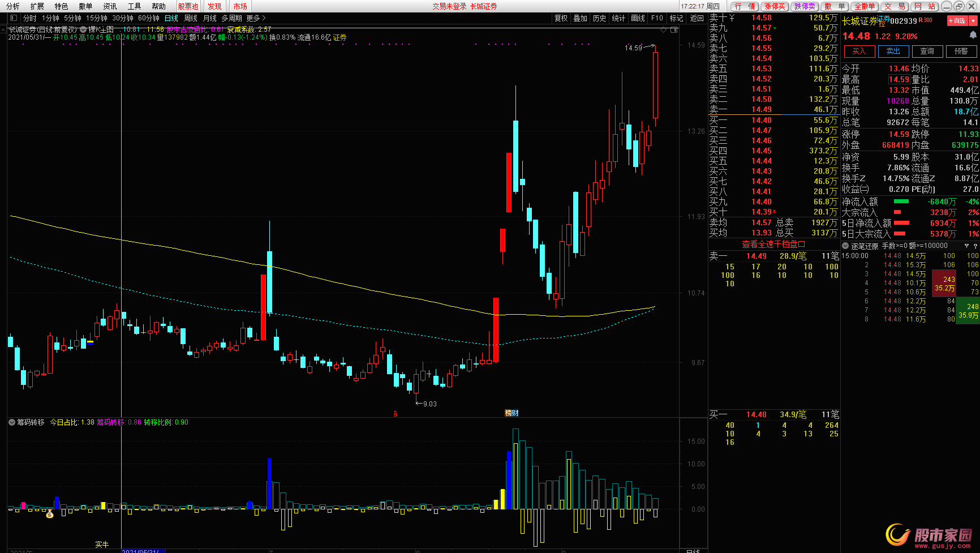Click the 筹码转移 indicator name label
980x553 pixels.
tap(31, 422)
